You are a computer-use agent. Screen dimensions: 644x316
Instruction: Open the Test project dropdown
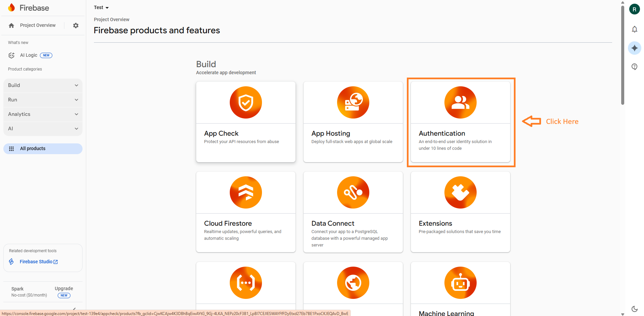point(101,7)
